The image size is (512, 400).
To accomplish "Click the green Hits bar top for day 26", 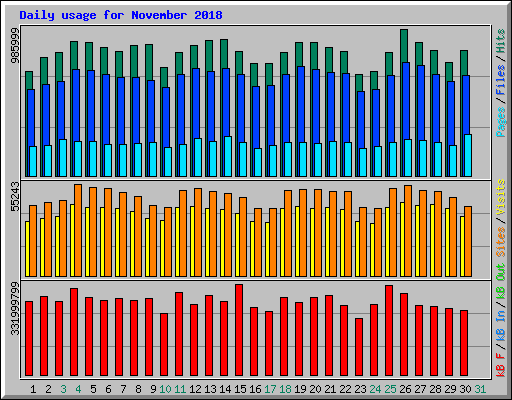I will [404, 46].
